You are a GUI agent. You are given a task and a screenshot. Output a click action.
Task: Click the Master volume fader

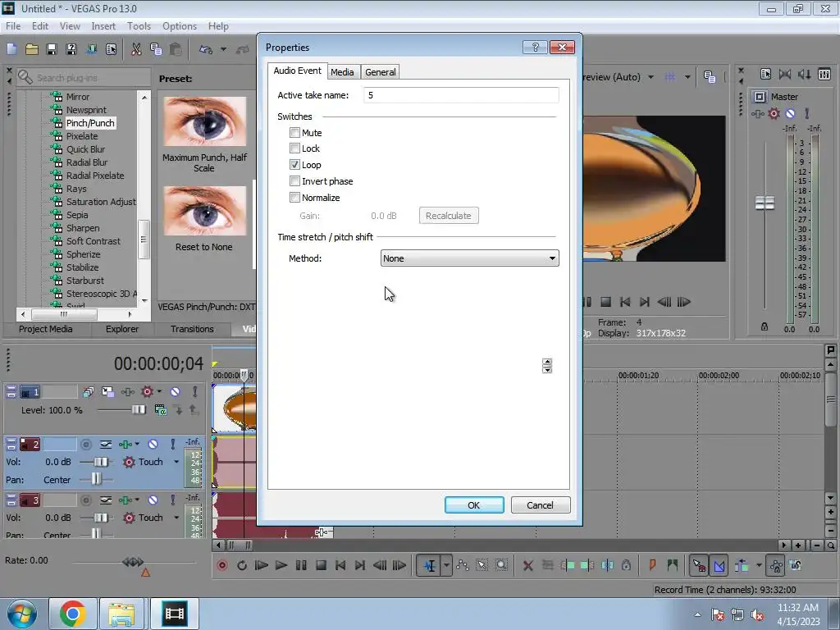765,203
